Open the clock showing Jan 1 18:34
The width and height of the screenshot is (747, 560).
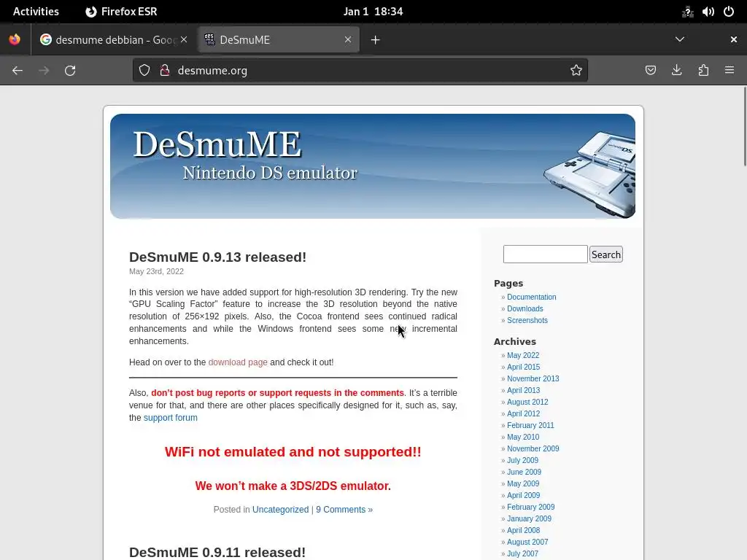[373, 12]
